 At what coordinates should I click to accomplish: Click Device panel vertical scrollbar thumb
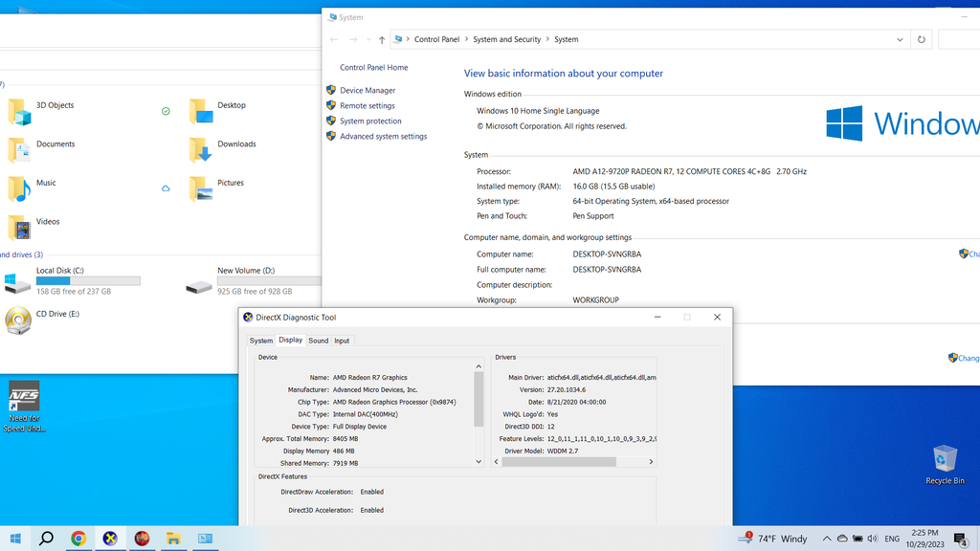pyautogui.click(x=479, y=399)
